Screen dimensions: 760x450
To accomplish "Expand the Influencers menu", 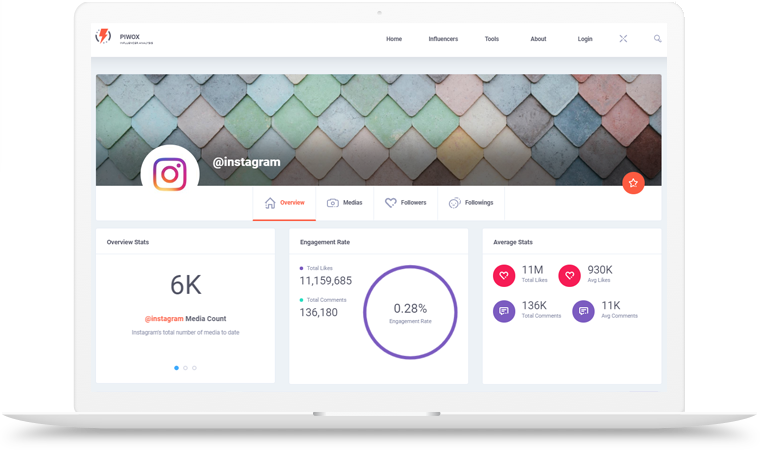I will 443,39.
